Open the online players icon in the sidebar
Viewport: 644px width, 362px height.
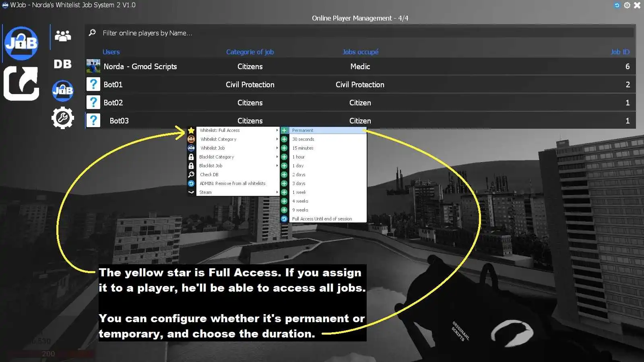pos(62,36)
